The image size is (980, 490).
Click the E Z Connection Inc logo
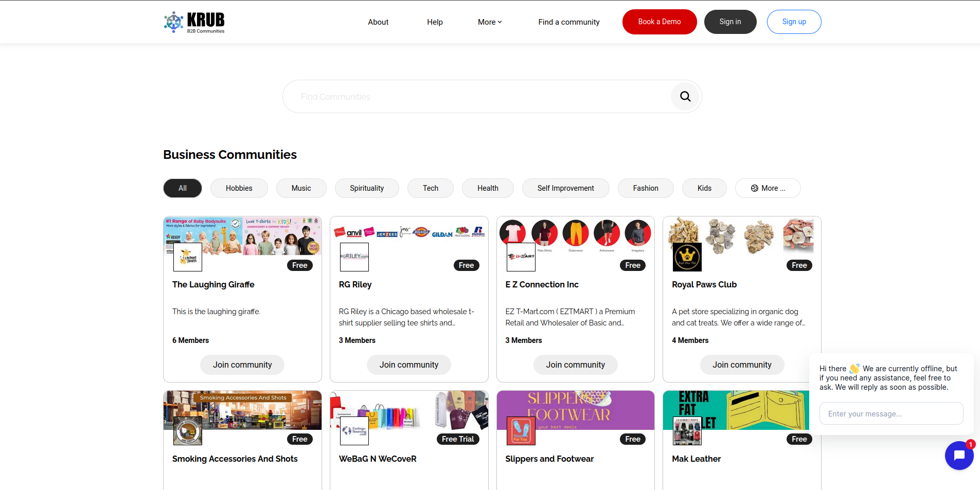pos(521,257)
